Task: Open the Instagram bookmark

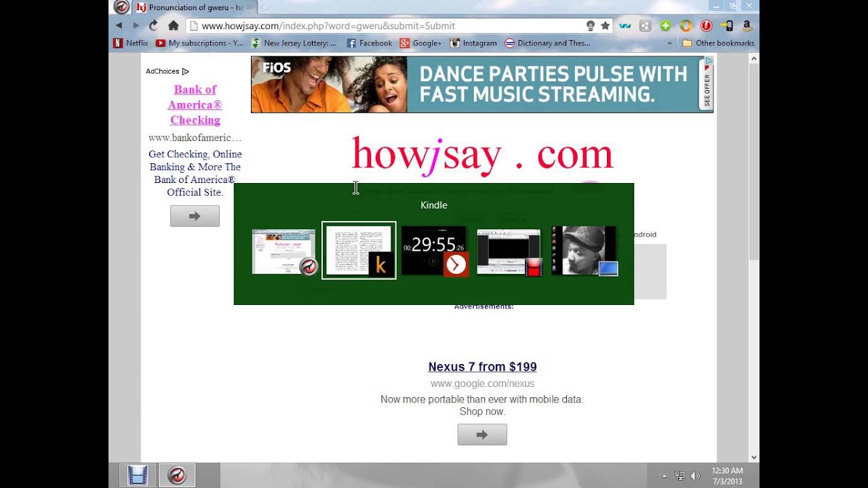Action: (473, 43)
